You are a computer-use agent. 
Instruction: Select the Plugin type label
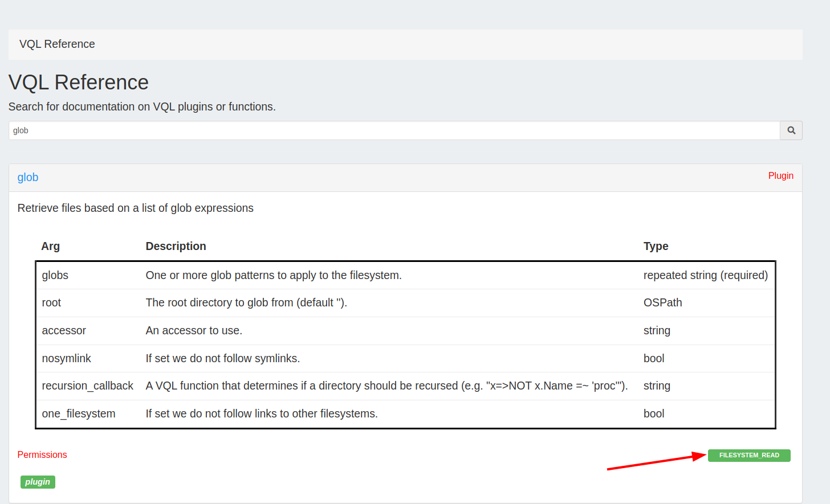780,175
